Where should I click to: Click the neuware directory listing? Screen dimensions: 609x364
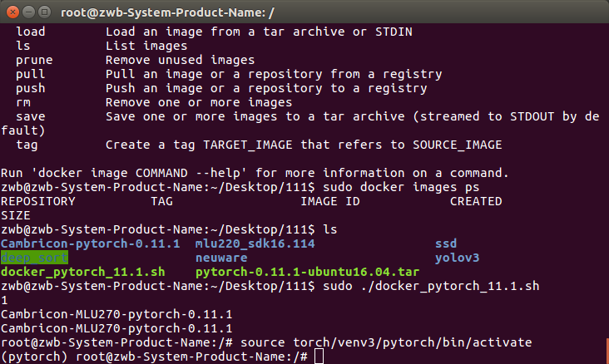tap(221, 258)
